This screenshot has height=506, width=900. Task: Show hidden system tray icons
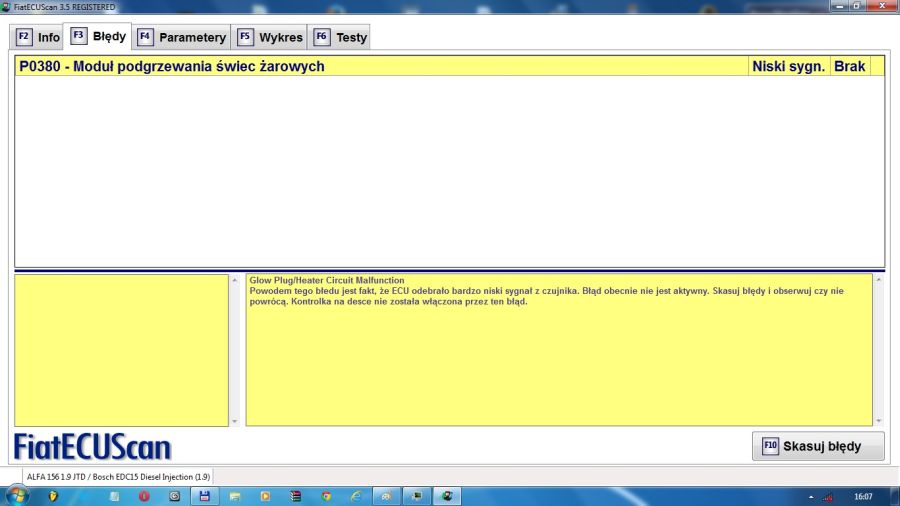click(x=811, y=497)
